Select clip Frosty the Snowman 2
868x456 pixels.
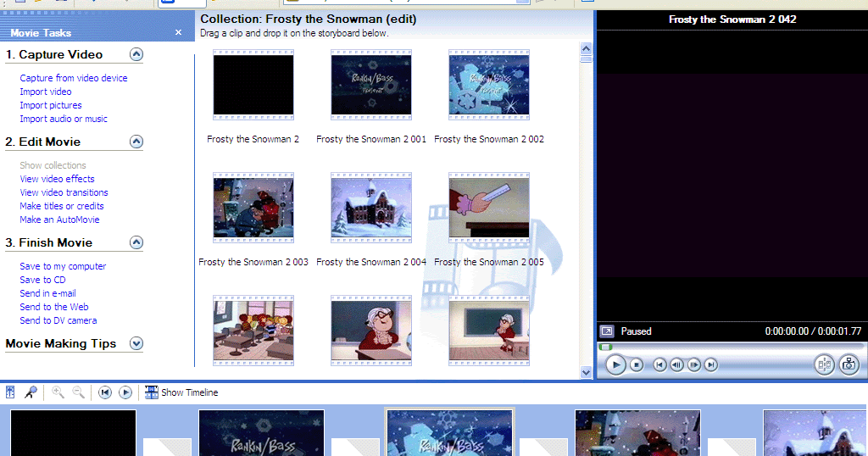[253, 85]
